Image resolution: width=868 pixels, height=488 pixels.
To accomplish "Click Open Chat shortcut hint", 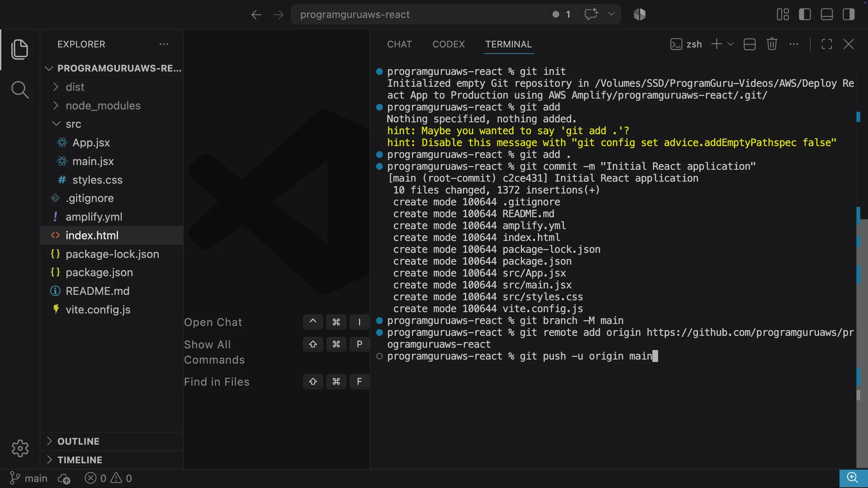I will [x=277, y=322].
